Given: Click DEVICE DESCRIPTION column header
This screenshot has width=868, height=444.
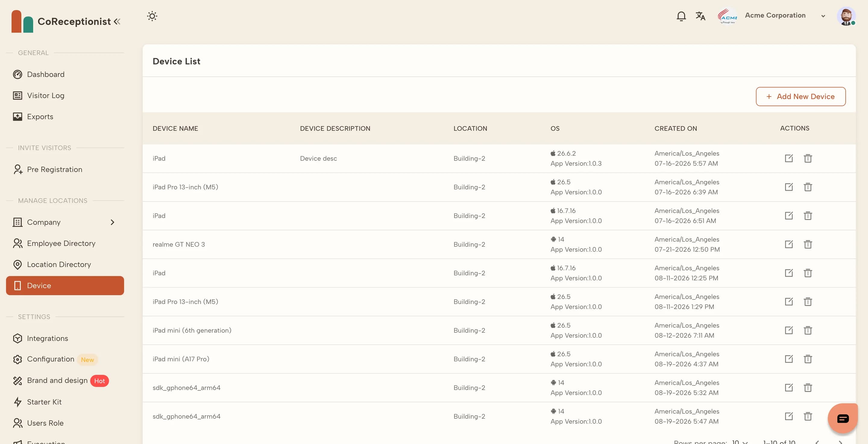Looking at the screenshot, I should [335, 128].
